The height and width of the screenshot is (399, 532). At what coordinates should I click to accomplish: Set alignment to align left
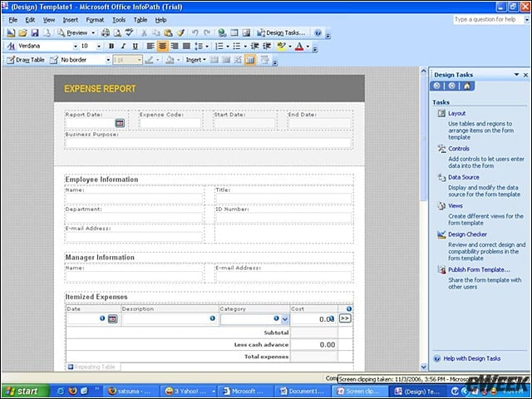pos(150,47)
